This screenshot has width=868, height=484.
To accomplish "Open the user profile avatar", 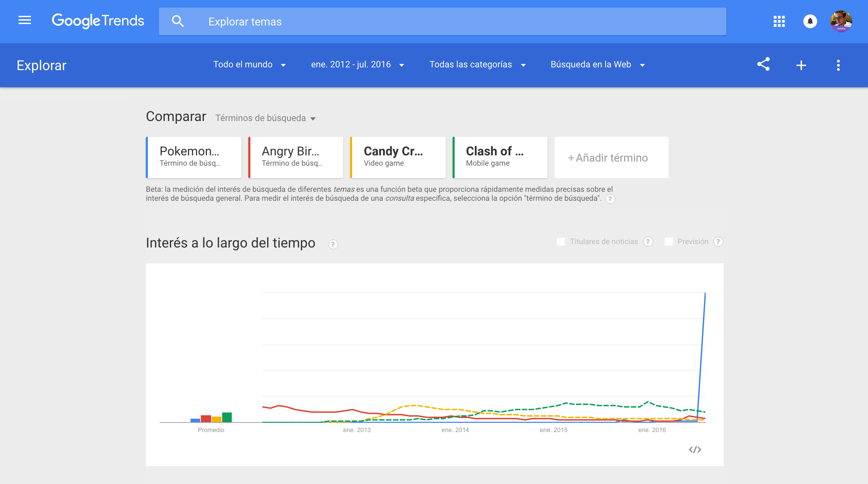I will (x=841, y=21).
